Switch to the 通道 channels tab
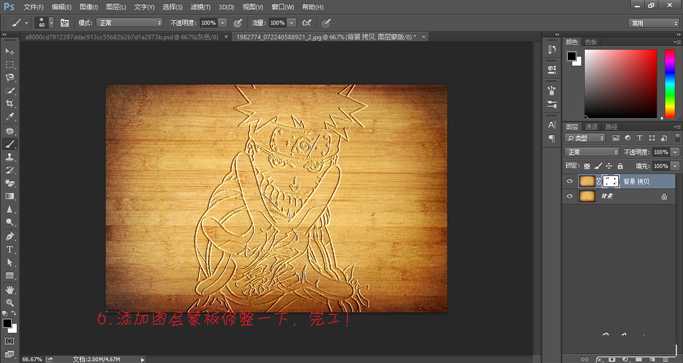683x363 pixels. pyautogui.click(x=592, y=126)
